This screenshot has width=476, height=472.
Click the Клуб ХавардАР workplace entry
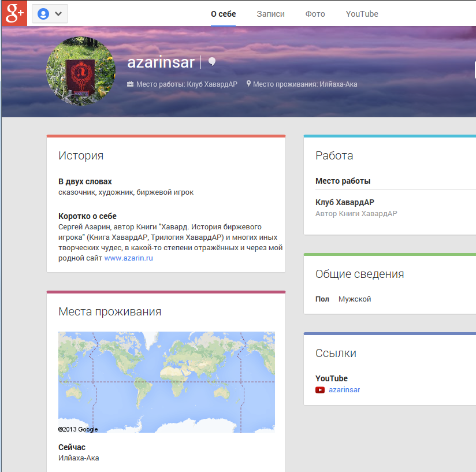point(344,202)
